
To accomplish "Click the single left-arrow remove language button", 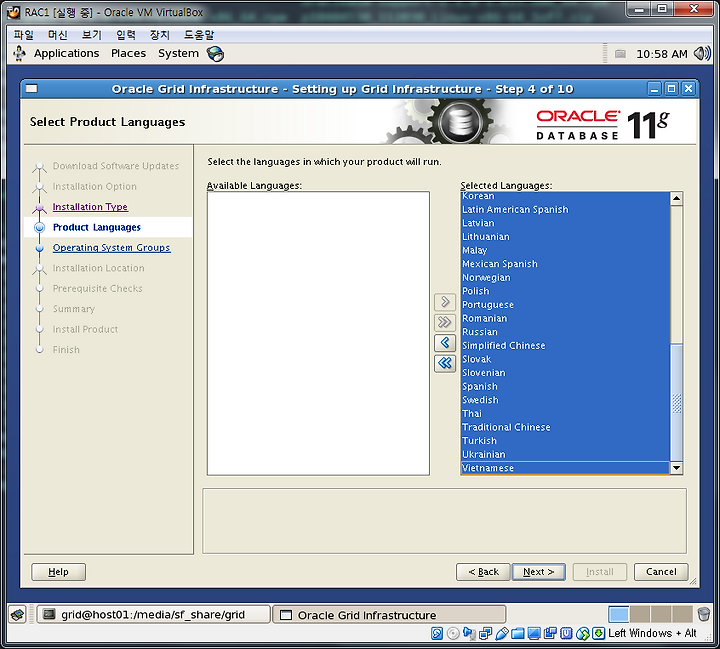I will 444,343.
